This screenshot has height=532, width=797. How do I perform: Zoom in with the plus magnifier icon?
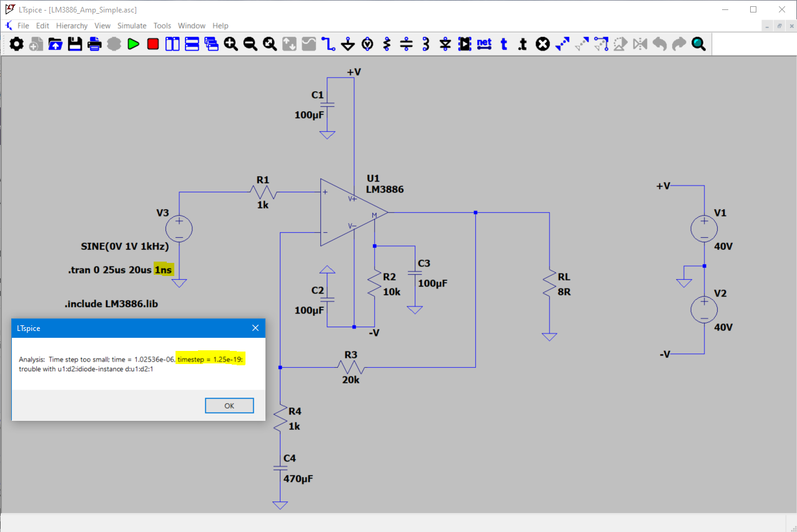230,44
